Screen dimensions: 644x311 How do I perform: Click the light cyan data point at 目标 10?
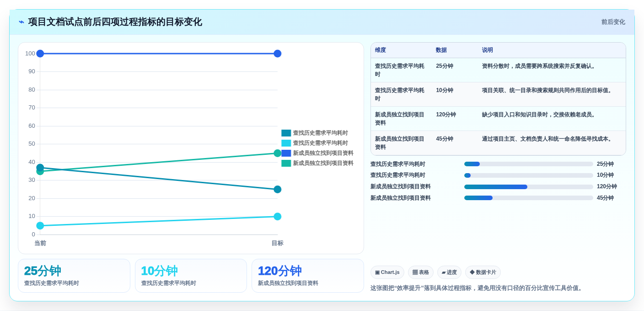click(x=278, y=216)
